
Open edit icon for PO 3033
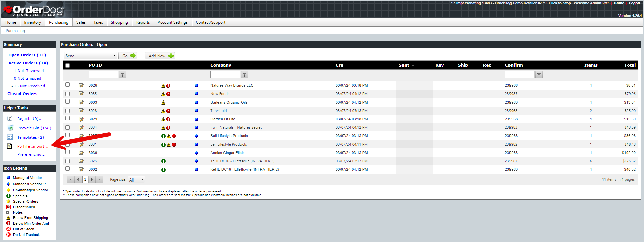coord(81,102)
